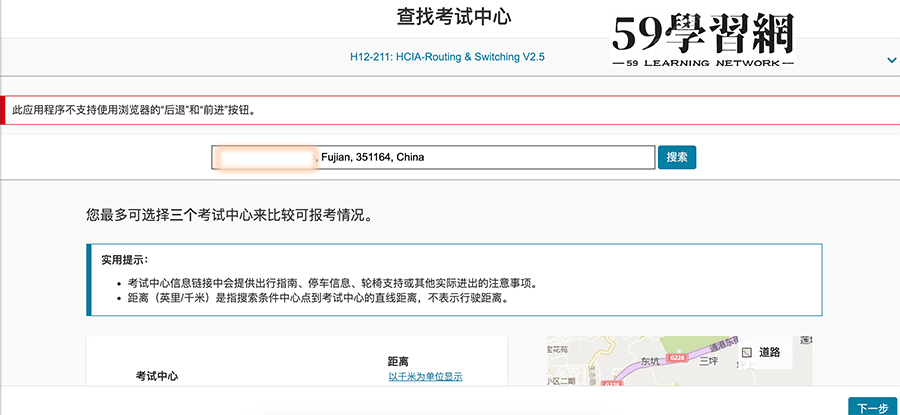Click the 三坪 place label on map

[x=709, y=362]
